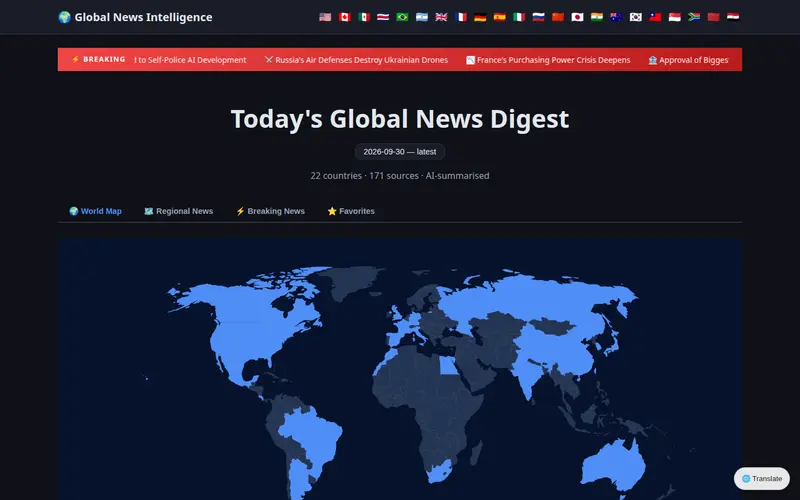The image size is (800, 500).
Task: Click the 2026-09-30 — latest date badge
Action: point(400,152)
